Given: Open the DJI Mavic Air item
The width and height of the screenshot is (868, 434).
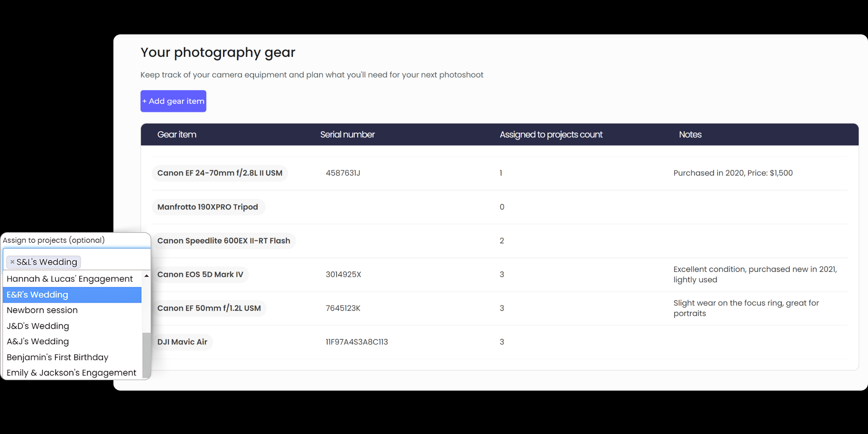Looking at the screenshot, I should pos(182,342).
